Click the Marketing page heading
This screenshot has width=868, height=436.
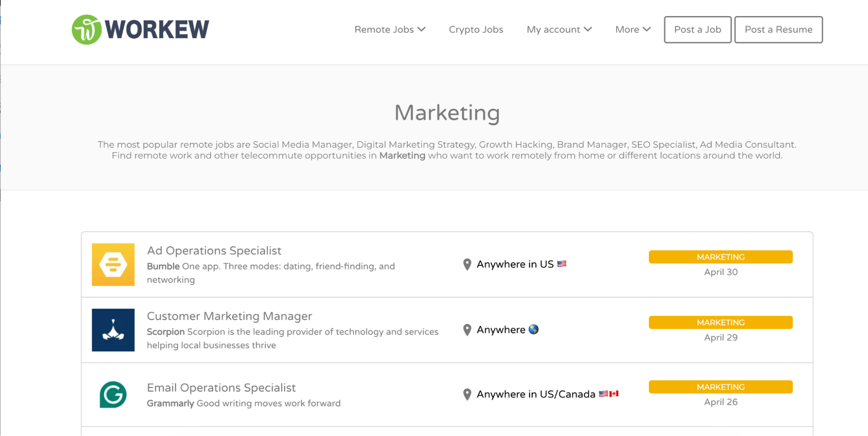[x=447, y=113]
